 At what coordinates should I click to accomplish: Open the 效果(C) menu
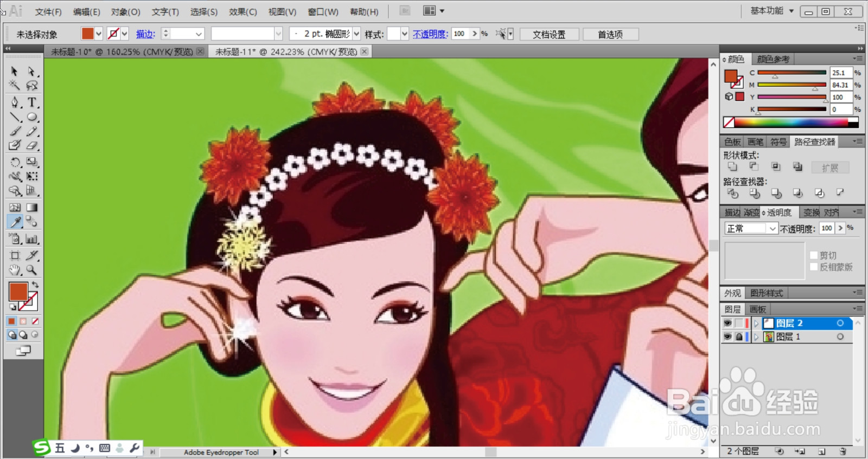(x=242, y=11)
